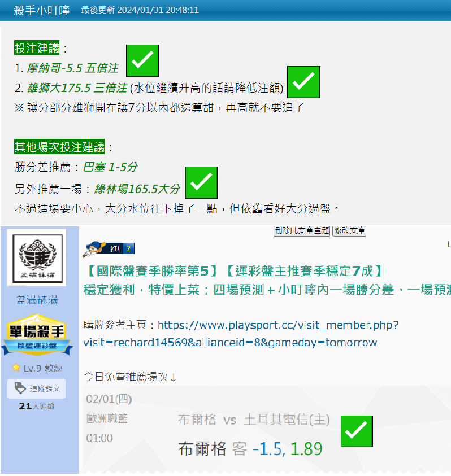Click the 今日免費推薦場次↓ label

pos(130,377)
